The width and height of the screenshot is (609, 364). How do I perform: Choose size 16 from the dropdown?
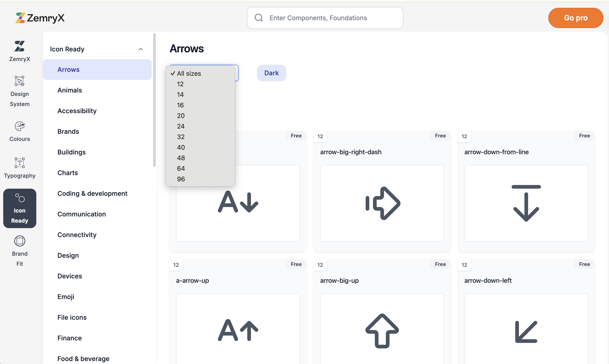(x=200, y=105)
